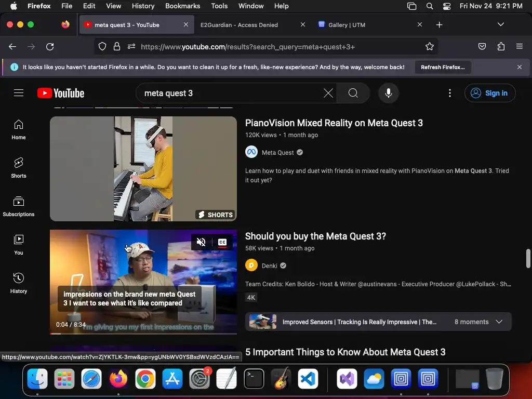Click the video preview progress bar
532x399 pixels.
143,334
